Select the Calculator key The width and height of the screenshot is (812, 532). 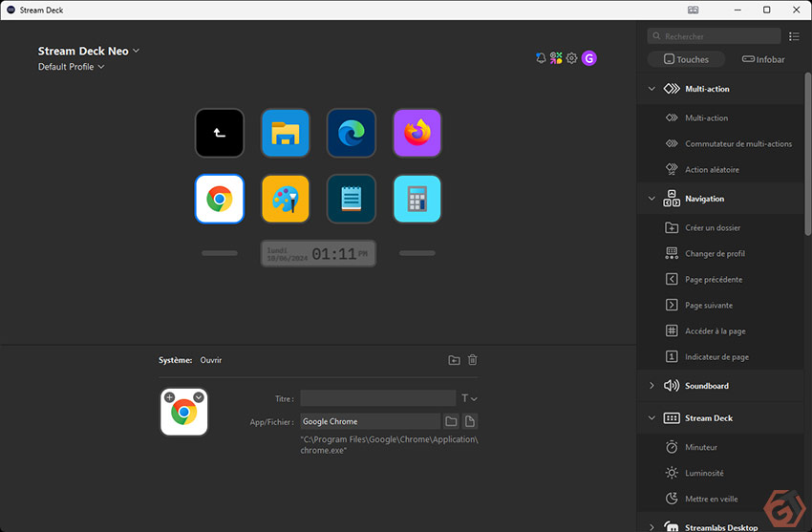click(x=417, y=199)
